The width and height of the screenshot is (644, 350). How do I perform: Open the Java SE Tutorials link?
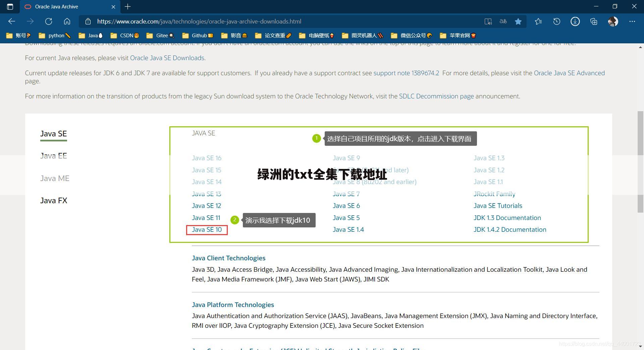point(498,206)
